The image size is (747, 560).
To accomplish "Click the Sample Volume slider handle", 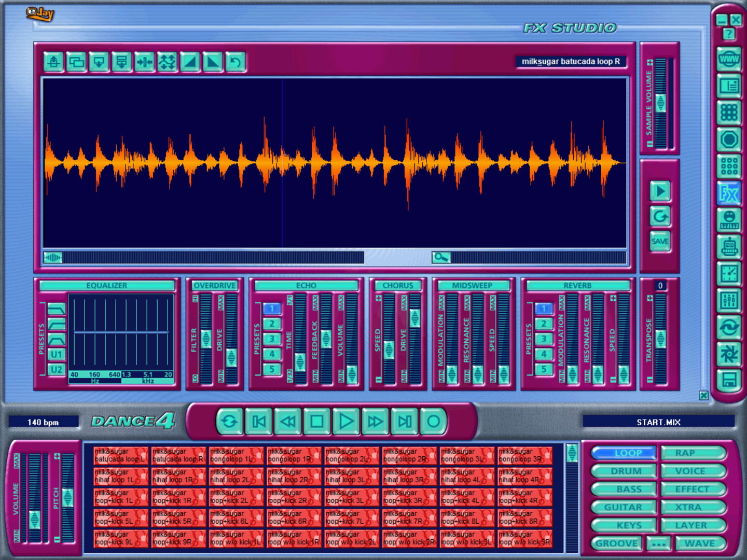I will (x=660, y=103).
